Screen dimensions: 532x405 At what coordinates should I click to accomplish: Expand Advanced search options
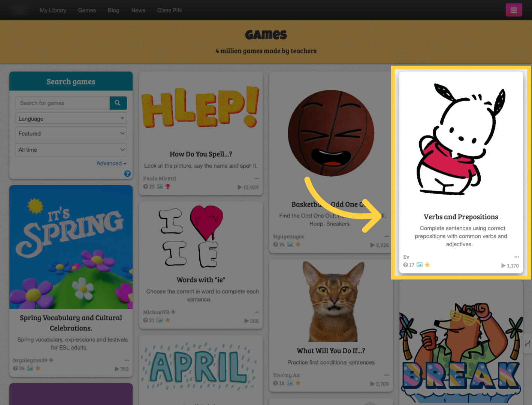pyautogui.click(x=112, y=163)
